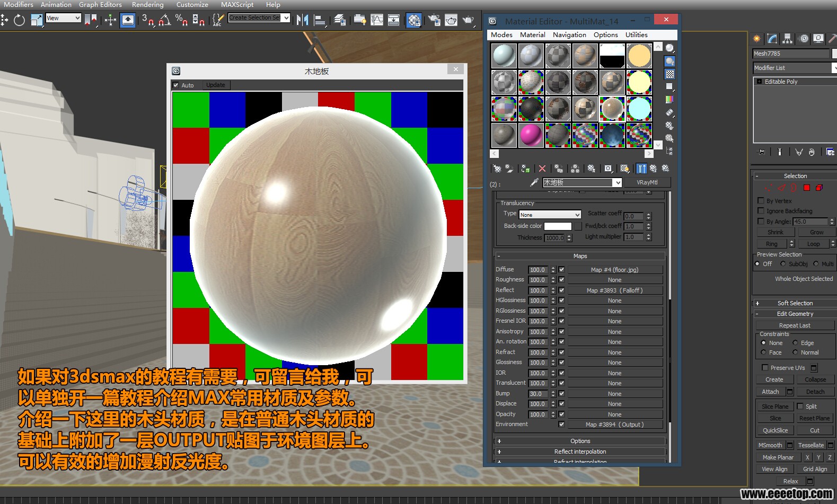Click Assign Material to Selection icon
Image resolution: width=837 pixels, height=504 pixels.
(525, 169)
